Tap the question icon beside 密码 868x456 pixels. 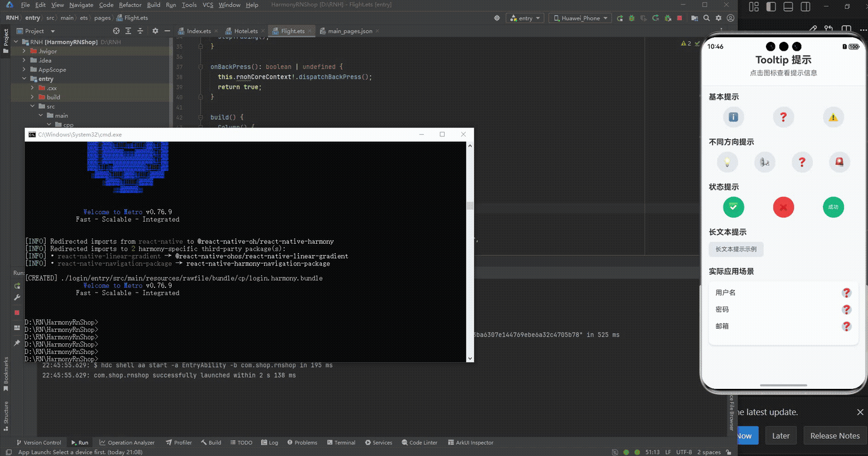[846, 310]
